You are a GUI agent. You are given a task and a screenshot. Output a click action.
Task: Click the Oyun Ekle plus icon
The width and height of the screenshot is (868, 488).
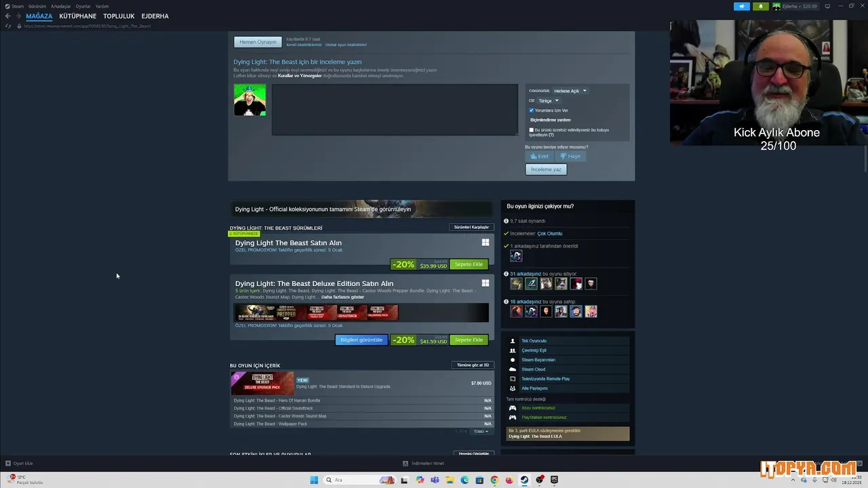tap(8, 464)
